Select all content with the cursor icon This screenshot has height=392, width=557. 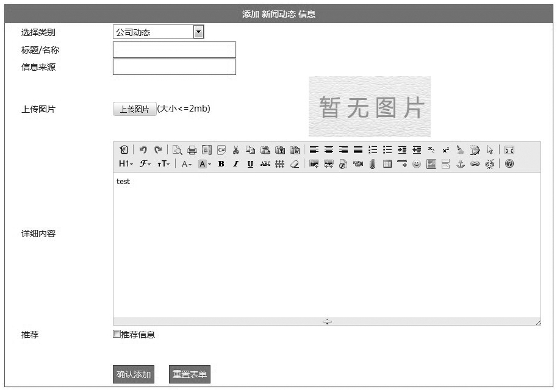490,150
